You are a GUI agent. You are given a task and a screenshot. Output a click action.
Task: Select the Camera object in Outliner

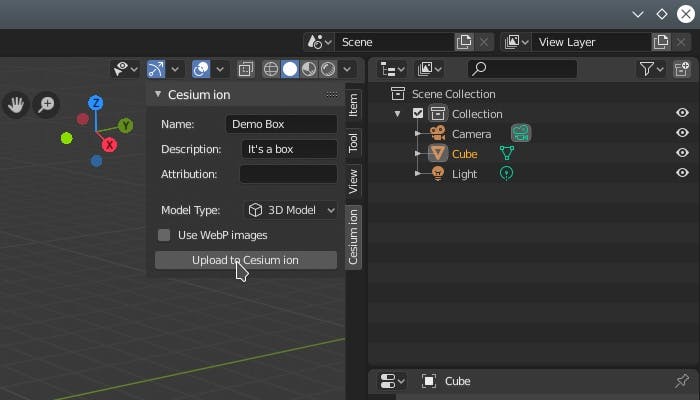tap(471, 134)
